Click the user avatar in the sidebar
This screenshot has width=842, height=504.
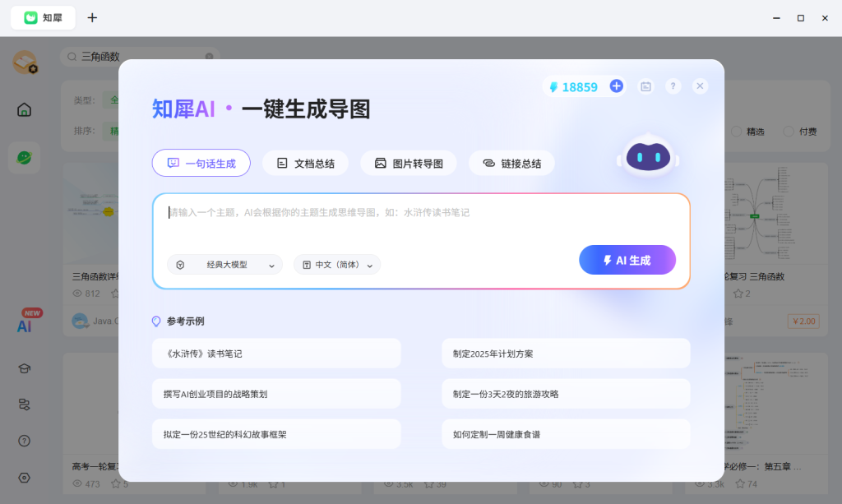[x=25, y=62]
